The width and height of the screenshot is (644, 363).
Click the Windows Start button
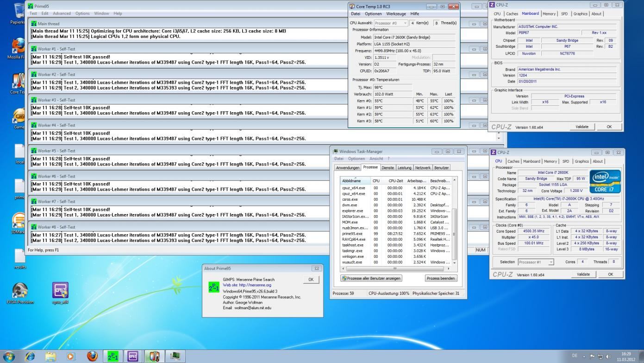click(9, 356)
